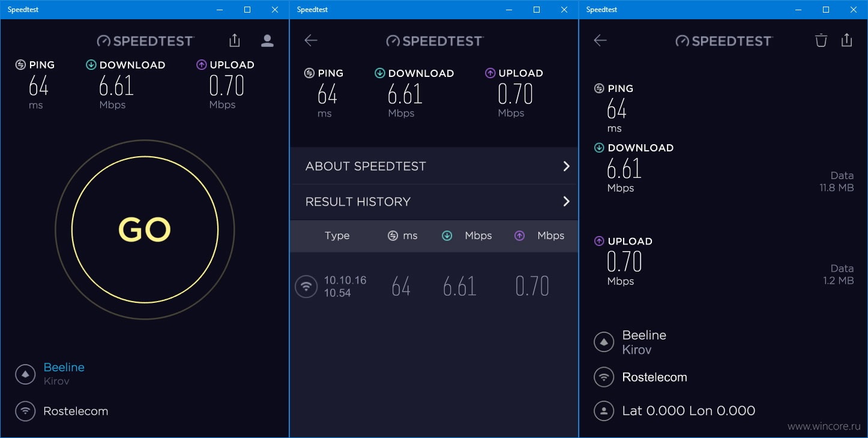
Task: Open RESULT HISTORY entry
Action: click(x=433, y=202)
